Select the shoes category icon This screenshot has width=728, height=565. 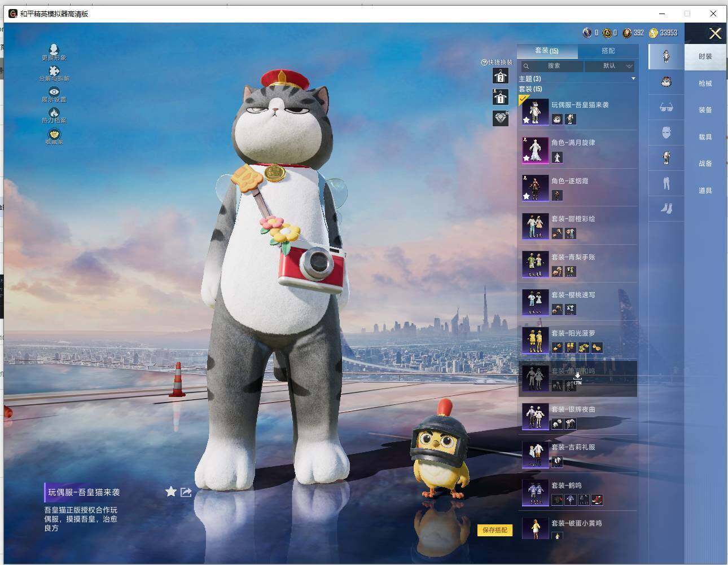click(x=666, y=209)
